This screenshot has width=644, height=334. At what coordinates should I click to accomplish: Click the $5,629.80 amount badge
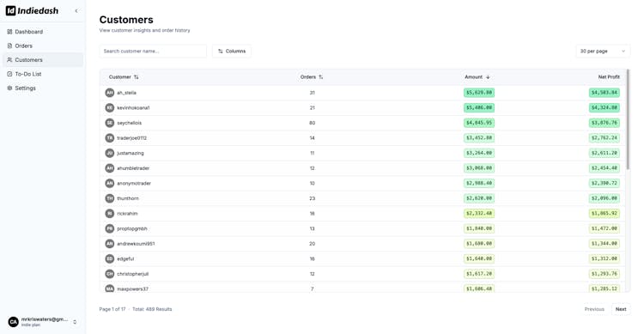pyautogui.click(x=479, y=93)
